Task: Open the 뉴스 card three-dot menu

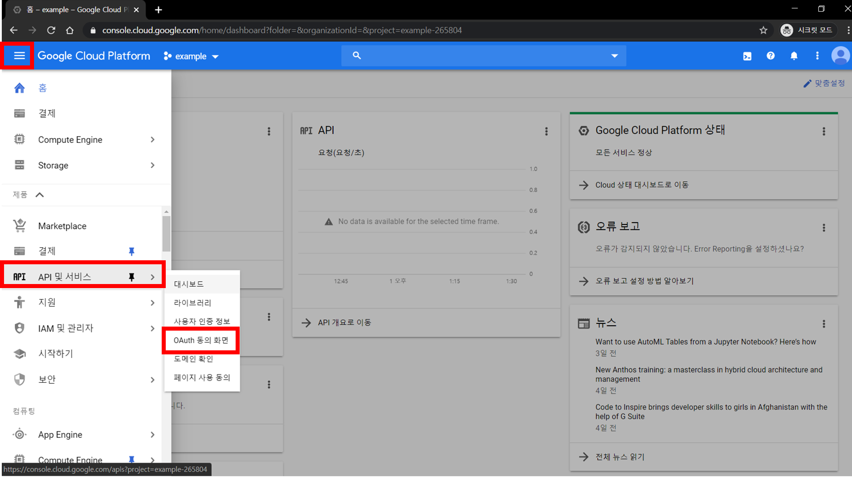Action: (824, 324)
